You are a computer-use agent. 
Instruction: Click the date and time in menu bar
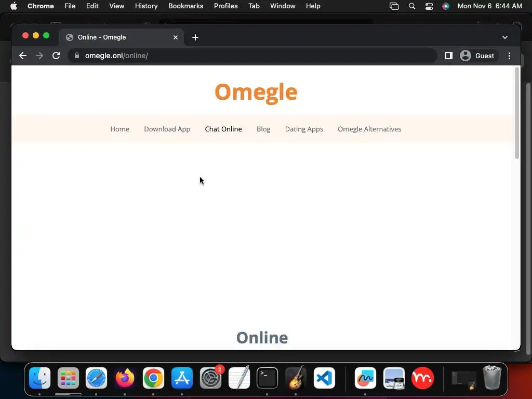(x=489, y=6)
